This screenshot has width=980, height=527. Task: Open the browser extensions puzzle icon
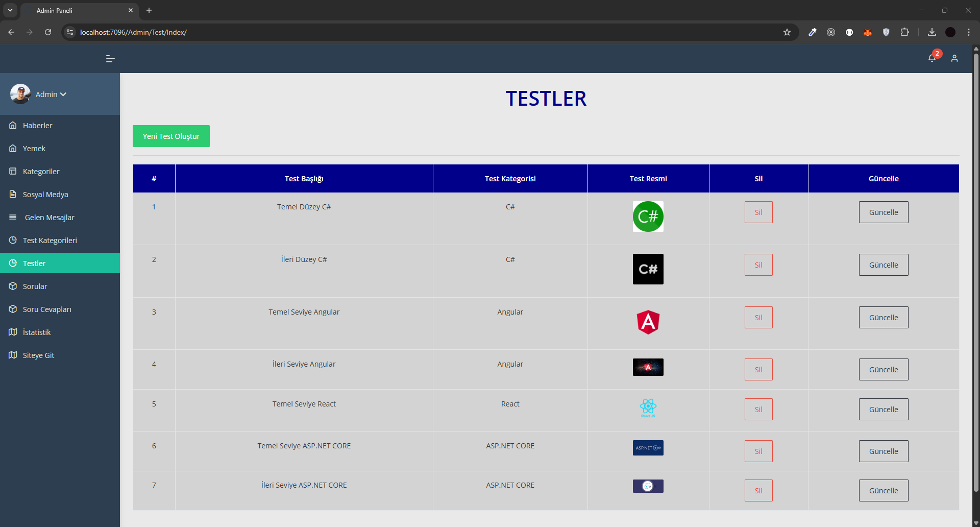(x=904, y=32)
